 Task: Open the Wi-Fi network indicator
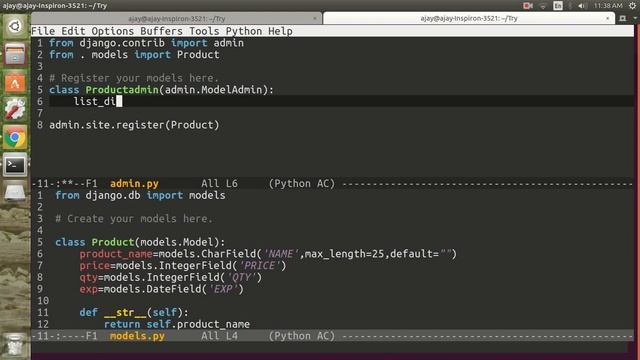543,6
